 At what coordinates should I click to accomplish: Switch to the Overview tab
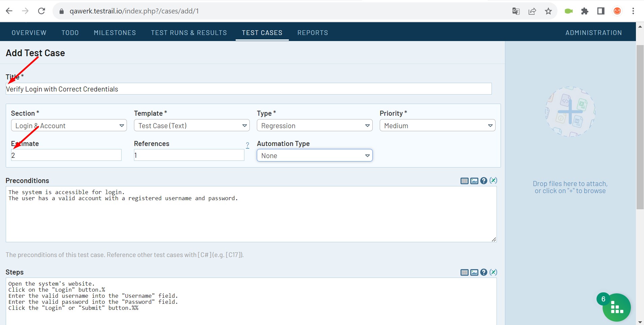29,33
